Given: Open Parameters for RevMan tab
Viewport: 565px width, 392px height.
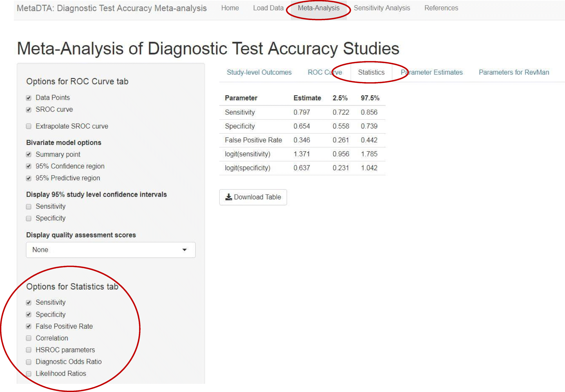Looking at the screenshot, I should click(x=514, y=72).
